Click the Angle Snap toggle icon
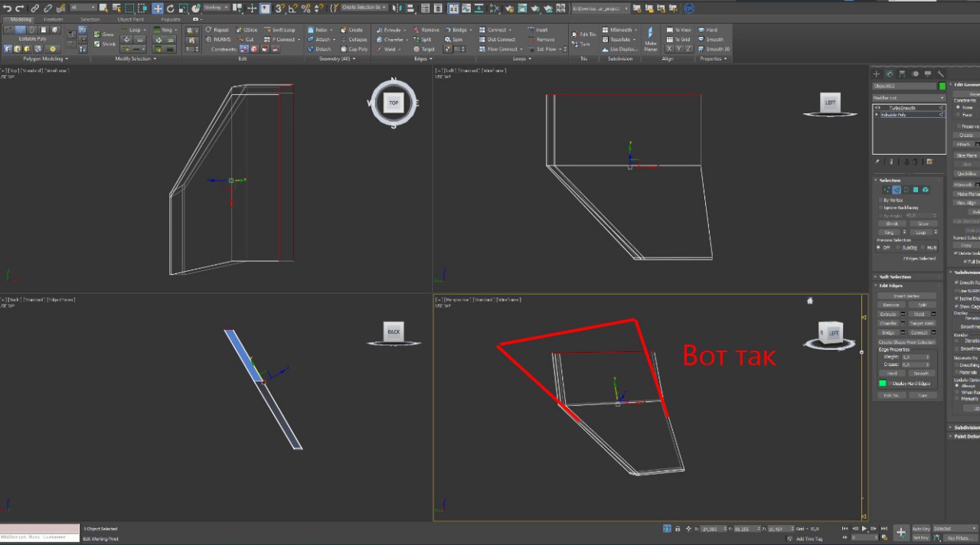980x545 pixels. 293,8
